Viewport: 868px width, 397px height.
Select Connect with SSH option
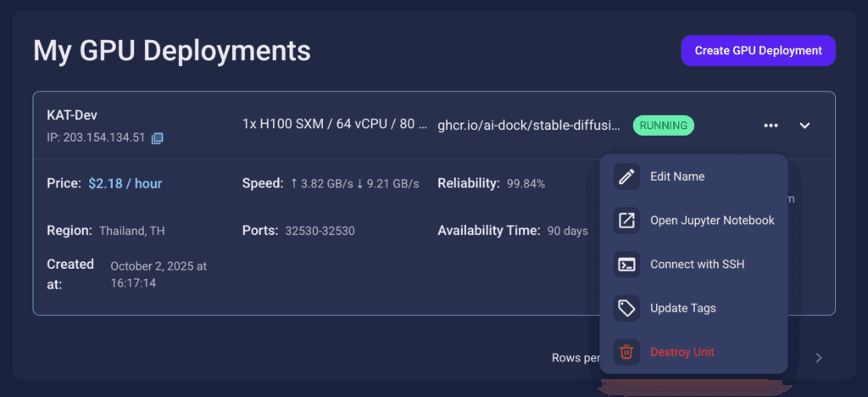[697, 265]
